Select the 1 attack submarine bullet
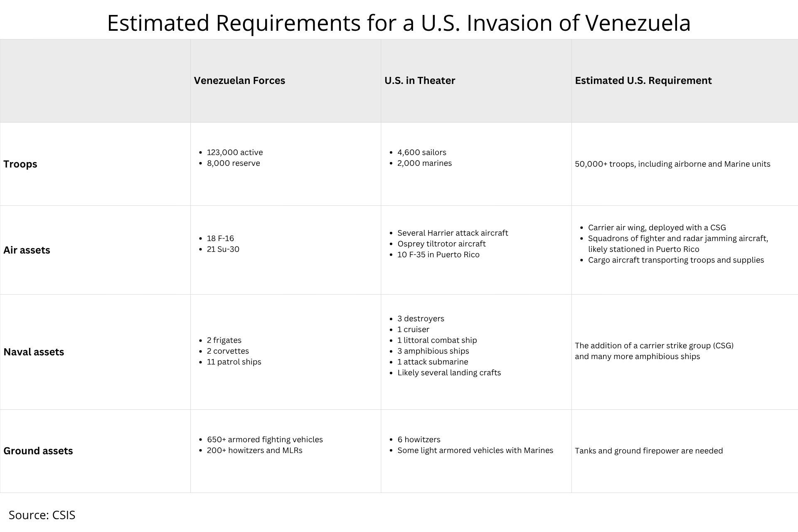The image size is (798, 532). click(433, 362)
